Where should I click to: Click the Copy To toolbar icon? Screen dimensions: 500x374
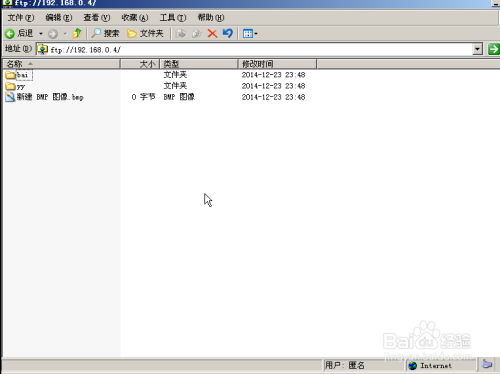coord(197,33)
